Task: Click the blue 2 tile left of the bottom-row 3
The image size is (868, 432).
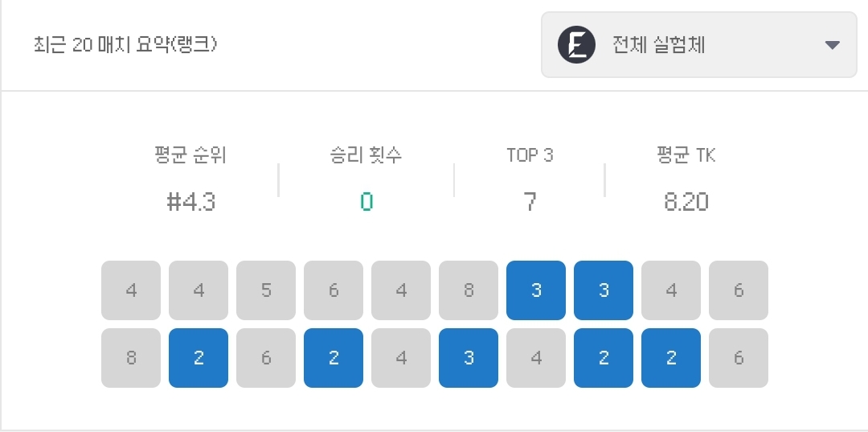Action: 334,358
